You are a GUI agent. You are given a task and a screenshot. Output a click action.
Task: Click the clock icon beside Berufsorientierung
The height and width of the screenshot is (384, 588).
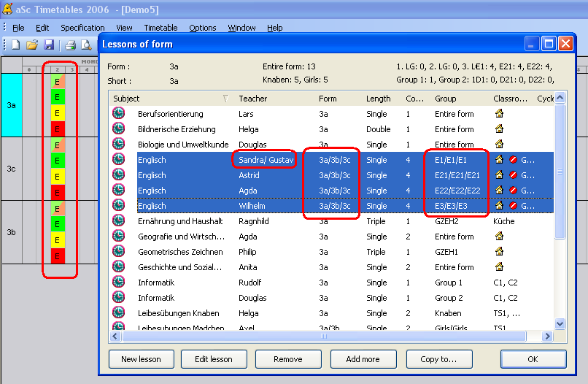tap(118, 114)
